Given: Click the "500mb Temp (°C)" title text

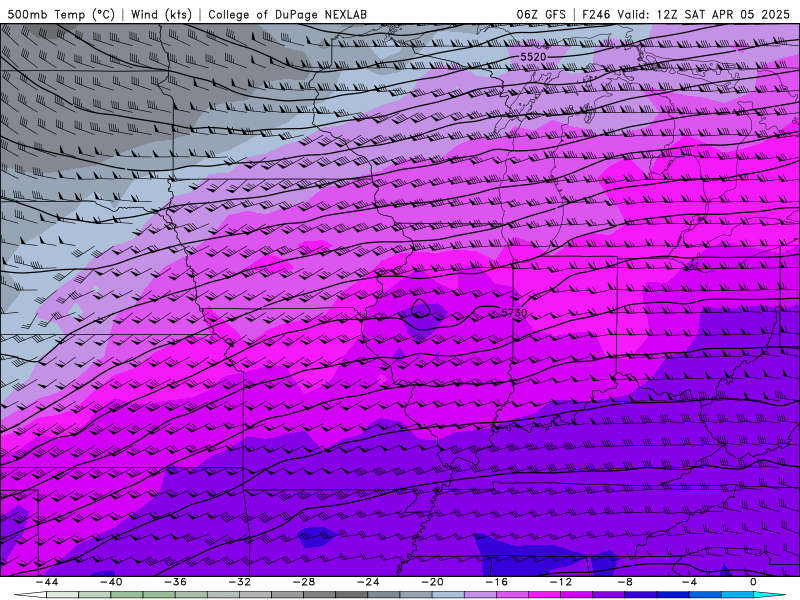Looking at the screenshot, I should pos(61,14).
